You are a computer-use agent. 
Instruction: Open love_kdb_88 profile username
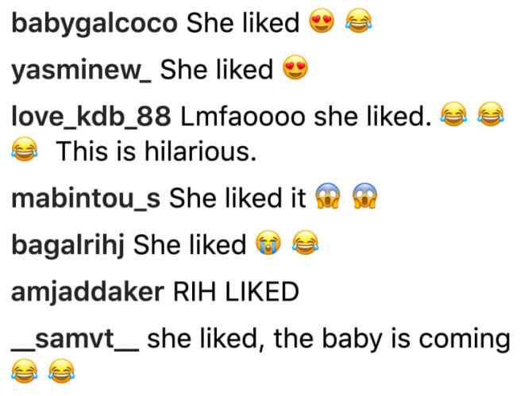(x=91, y=117)
